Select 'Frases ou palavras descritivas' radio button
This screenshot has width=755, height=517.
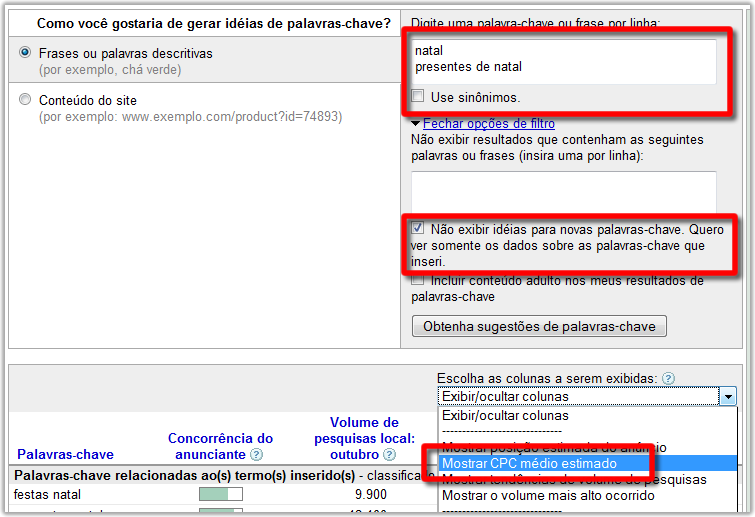[x=26, y=52]
